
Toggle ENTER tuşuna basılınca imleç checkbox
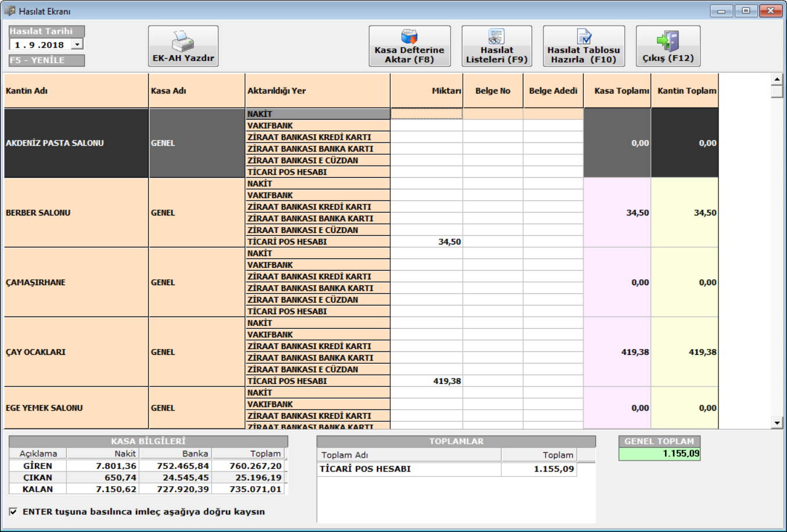tap(13, 512)
